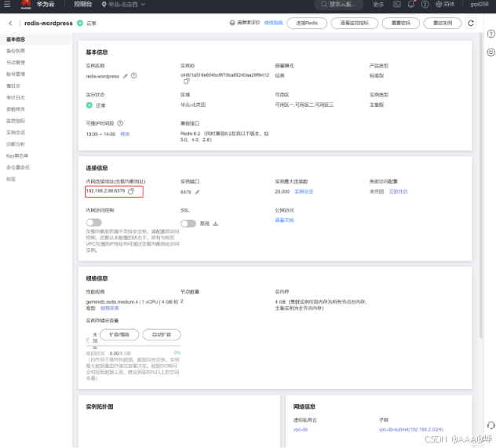Screen dimensions: 496x448
Task: Open 账号管理 in the sidebar
Action: (16, 75)
